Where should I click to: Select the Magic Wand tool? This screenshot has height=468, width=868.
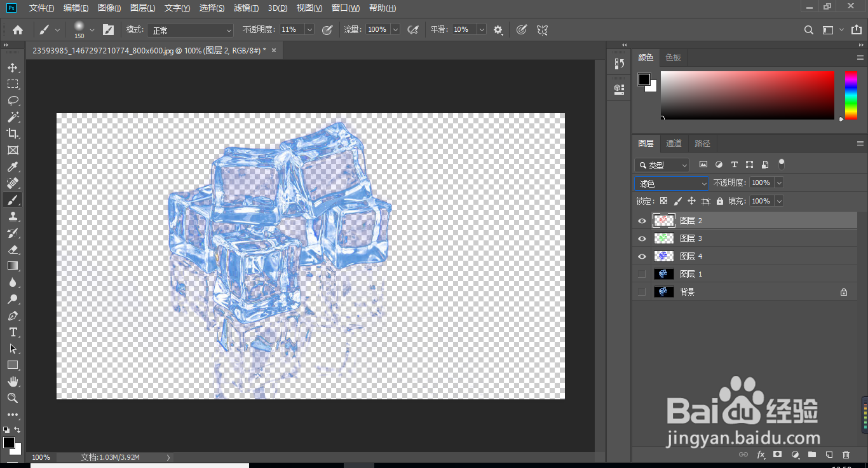13,117
